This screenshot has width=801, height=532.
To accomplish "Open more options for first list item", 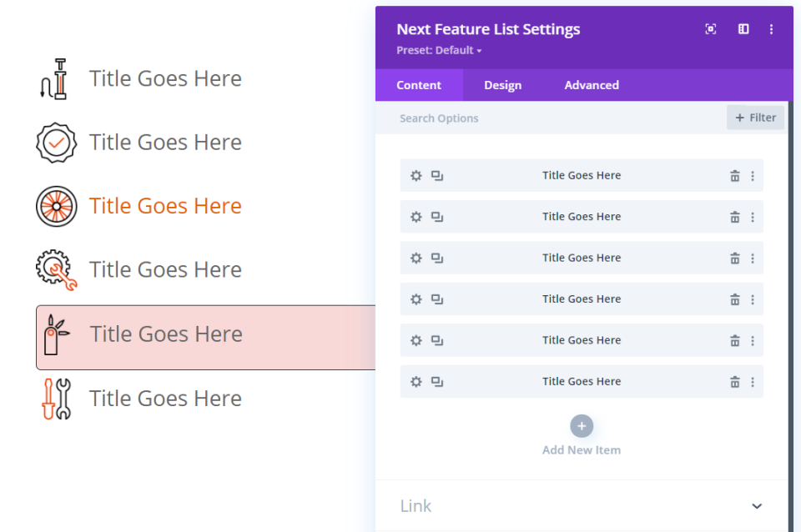I will click(x=753, y=176).
